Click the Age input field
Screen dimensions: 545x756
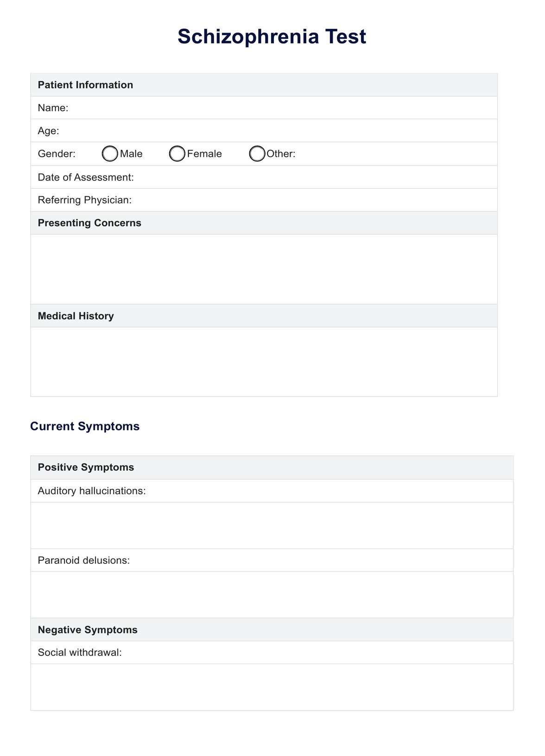coord(277,131)
